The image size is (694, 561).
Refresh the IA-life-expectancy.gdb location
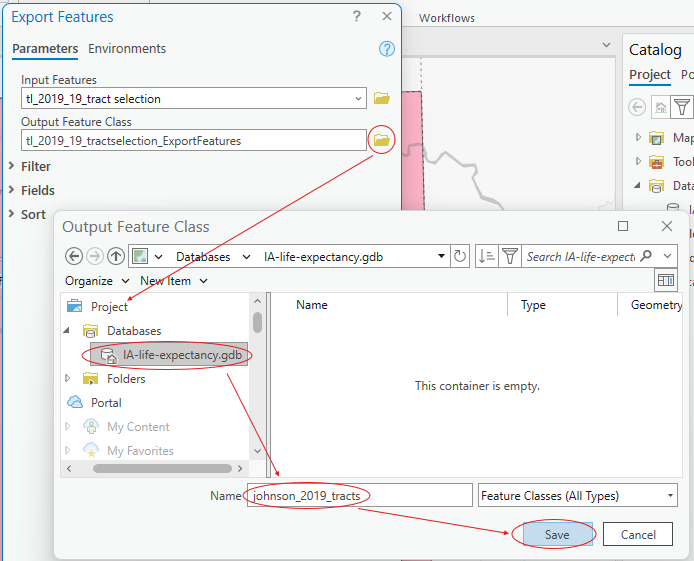460,256
